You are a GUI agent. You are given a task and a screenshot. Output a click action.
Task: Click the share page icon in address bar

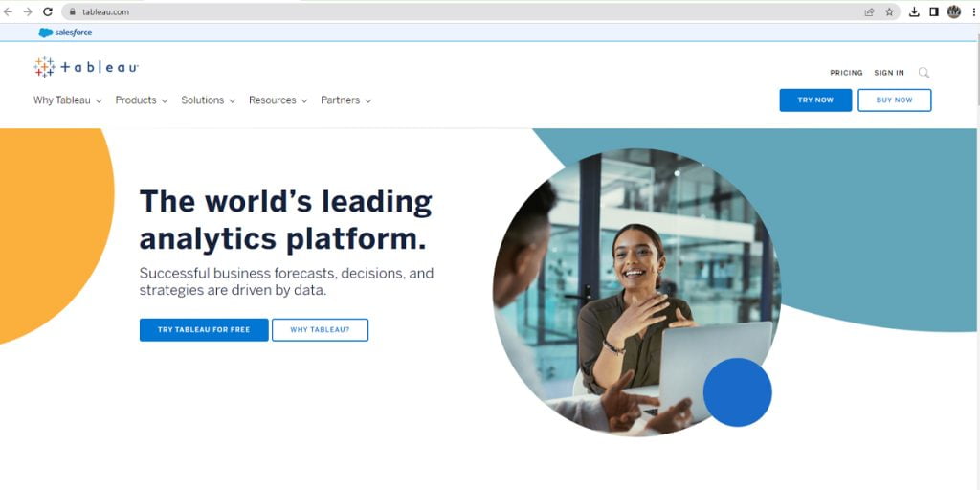point(869,11)
